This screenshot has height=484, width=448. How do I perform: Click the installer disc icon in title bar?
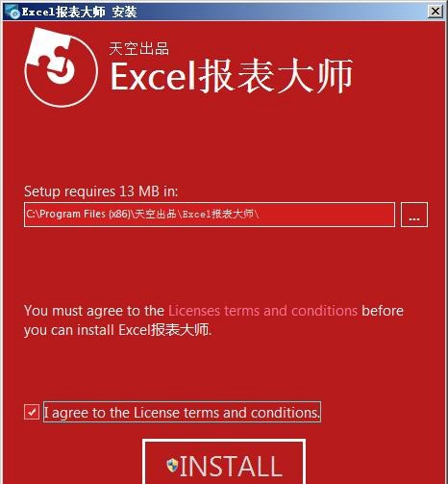point(12,12)
